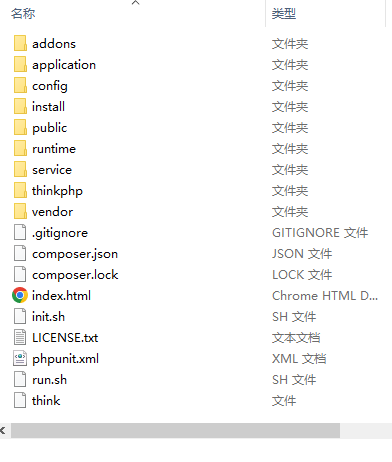392x462 pixels.
Task: Click the composer.lock file icon
Action: pyautogui.click(x=20, y=275)
